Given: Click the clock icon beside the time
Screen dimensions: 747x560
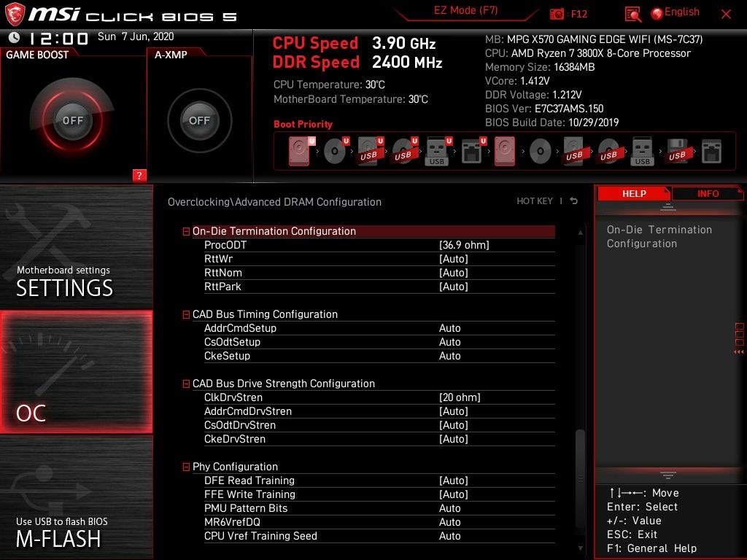Looking at the screenshot, I should point(14,37).
